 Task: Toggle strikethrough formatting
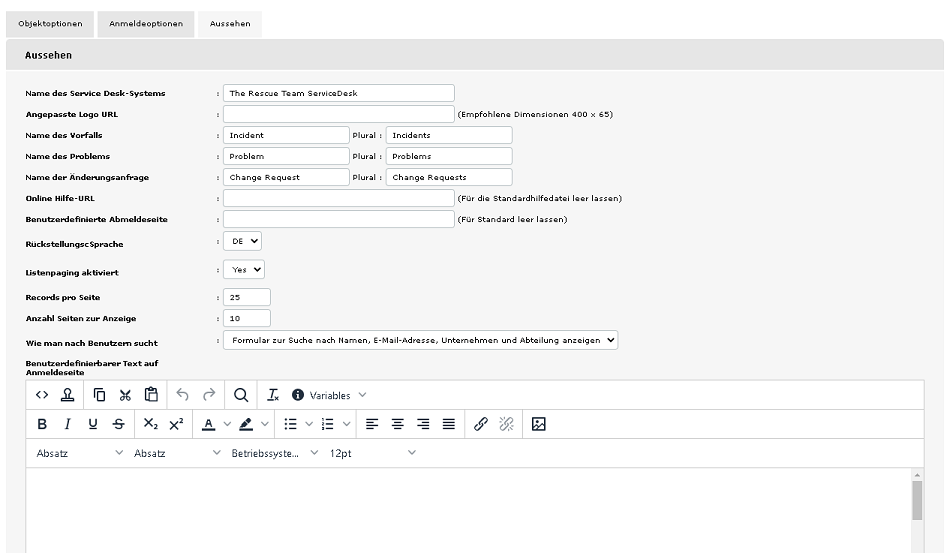pos(118,424)
